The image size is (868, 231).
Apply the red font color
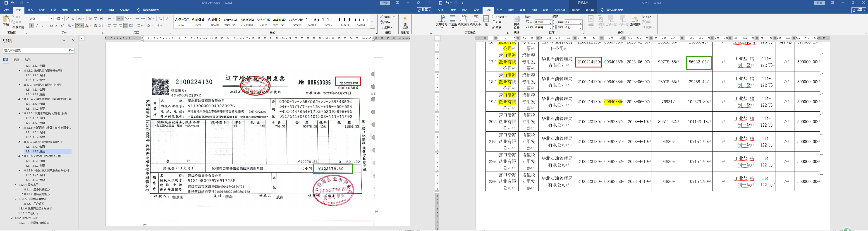click(x=87, y=26)
